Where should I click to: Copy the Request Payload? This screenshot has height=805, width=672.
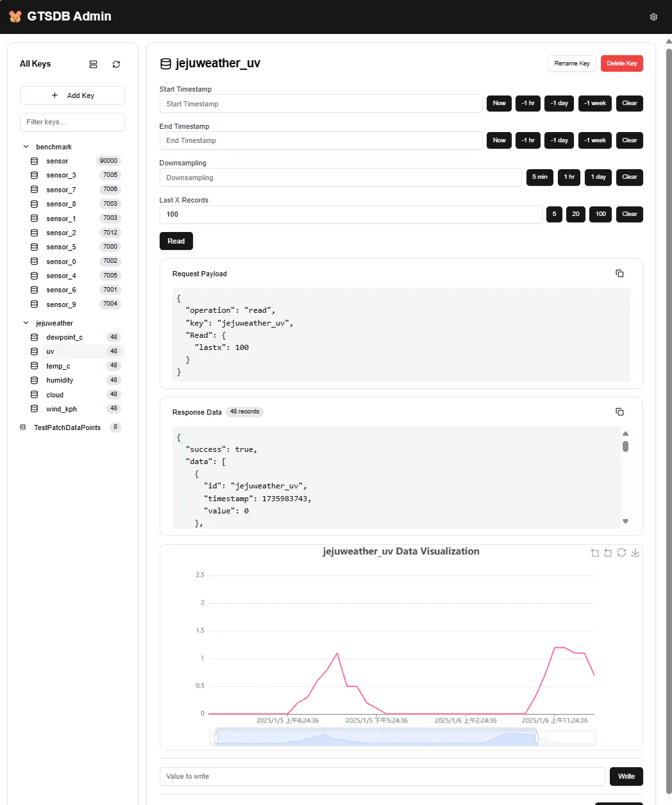[619, 274]
